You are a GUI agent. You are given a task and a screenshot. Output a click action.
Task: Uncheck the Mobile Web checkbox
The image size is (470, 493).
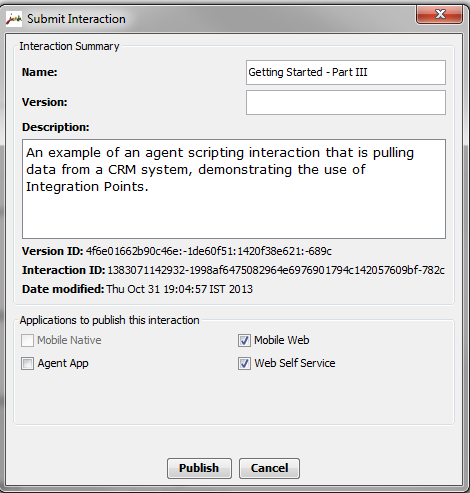coord(244,340)
